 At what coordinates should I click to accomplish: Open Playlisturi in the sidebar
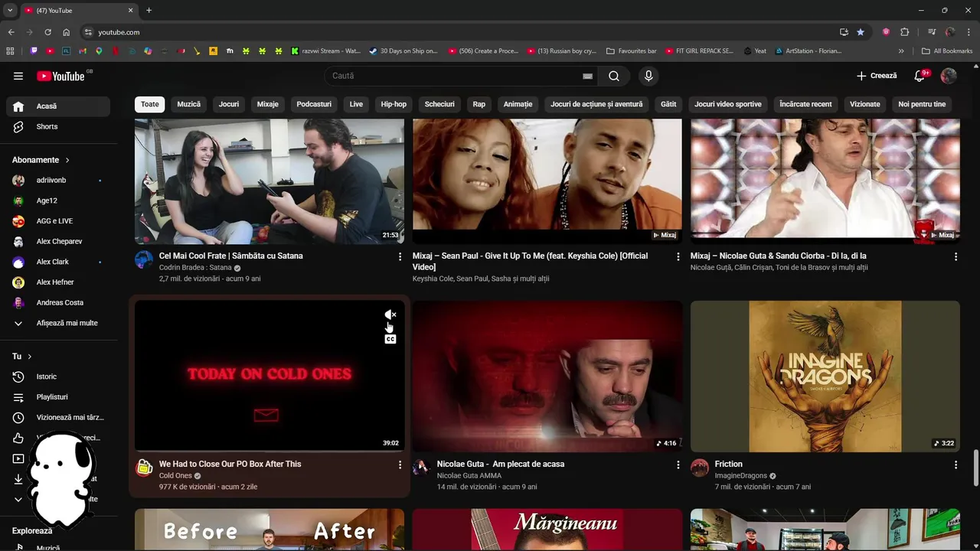pyautogui.click(x=58, y=397)
